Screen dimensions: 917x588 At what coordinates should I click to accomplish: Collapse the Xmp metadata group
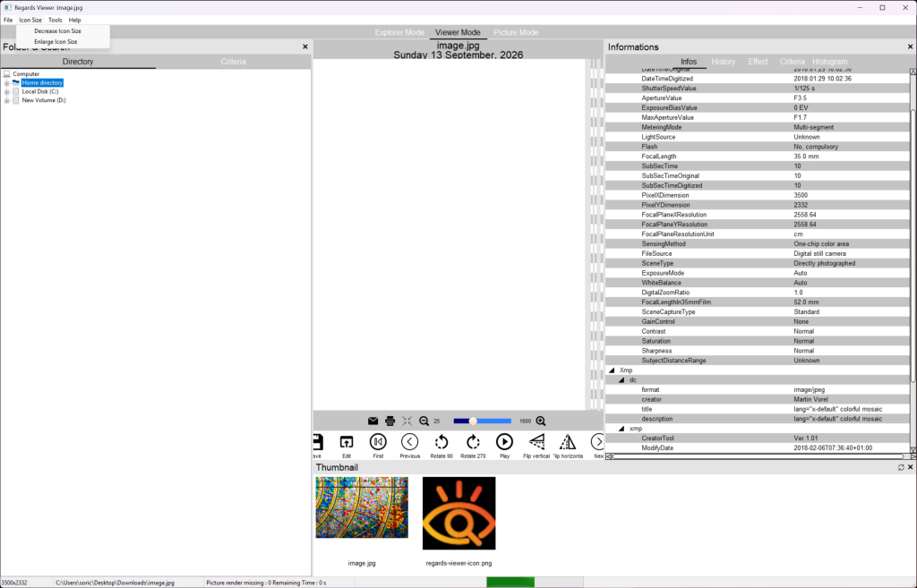click(612, 371)
